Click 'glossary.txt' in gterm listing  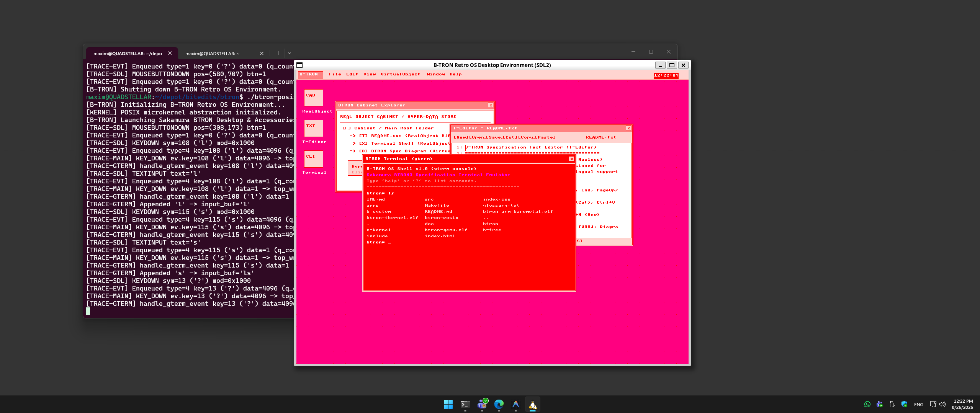(x=501, y=206)
